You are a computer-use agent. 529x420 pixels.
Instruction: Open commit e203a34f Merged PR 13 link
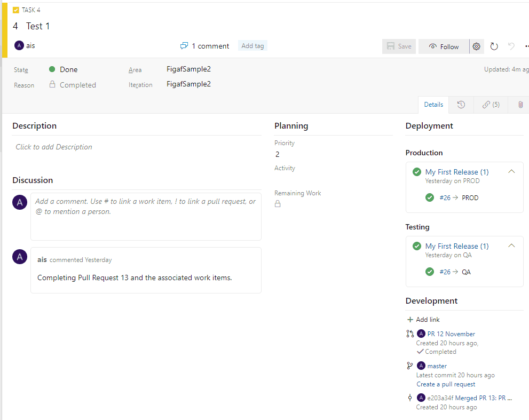pyautogui.click(x=470, y=398)
